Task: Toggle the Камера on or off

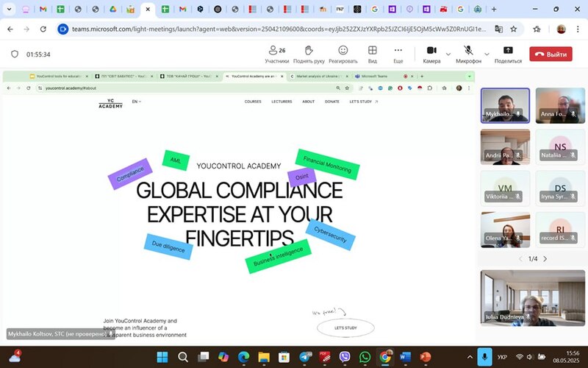Action: (431, 54)
